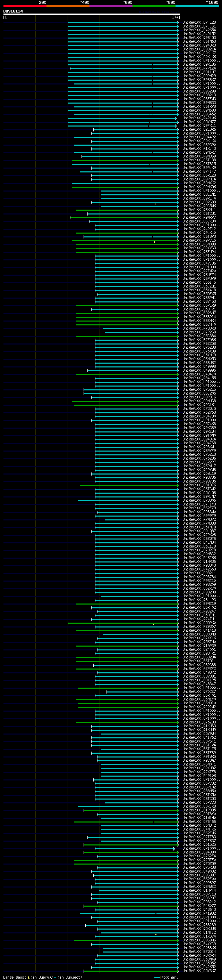Select the UniRef100_B9RJK9 label

click(x=199, y=168)
